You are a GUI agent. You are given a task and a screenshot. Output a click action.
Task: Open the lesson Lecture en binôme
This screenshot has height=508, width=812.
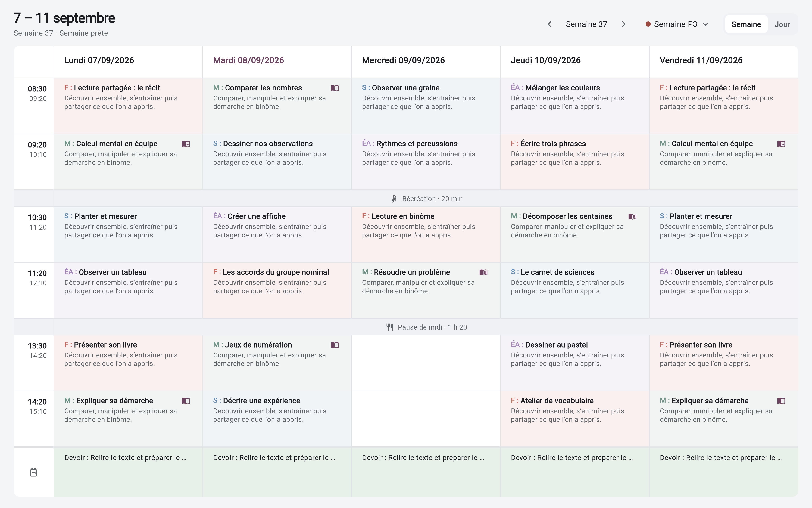426,234
